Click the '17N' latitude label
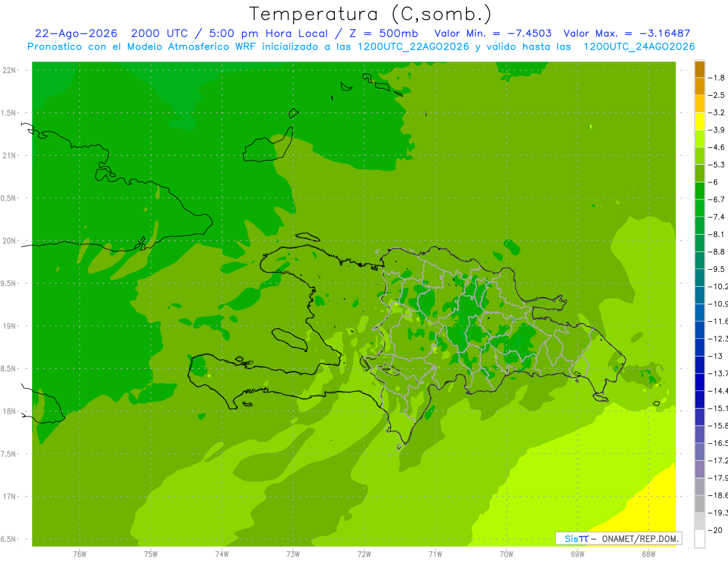This screenshot has width=728, height=562. (x=10, y=497)
